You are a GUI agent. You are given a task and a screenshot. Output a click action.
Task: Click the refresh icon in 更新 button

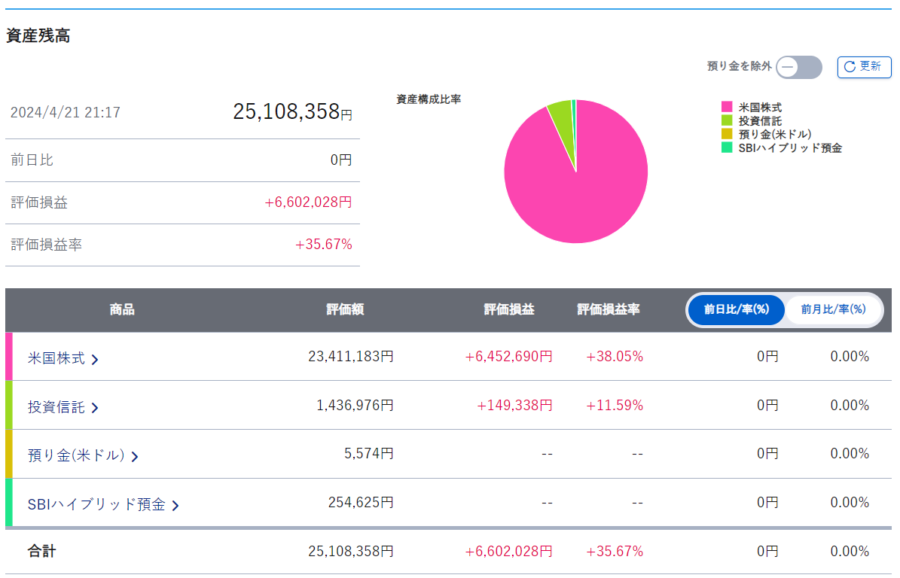[850, 67]
